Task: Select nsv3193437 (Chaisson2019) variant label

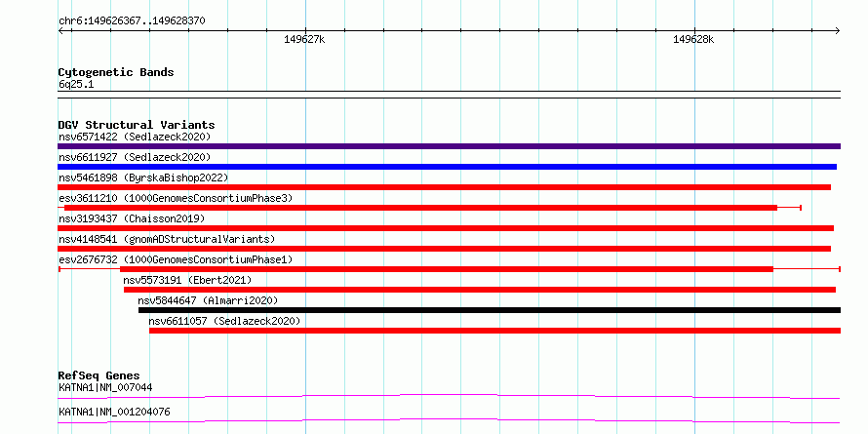Action: 132,218
